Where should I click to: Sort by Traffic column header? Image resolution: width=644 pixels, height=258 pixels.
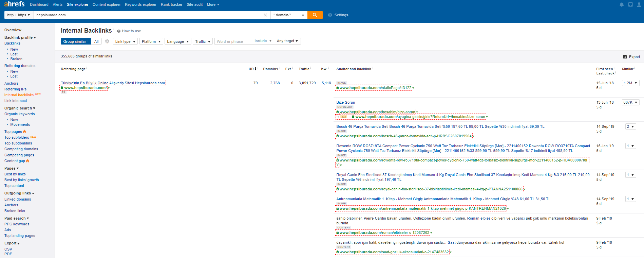[304, 69]
